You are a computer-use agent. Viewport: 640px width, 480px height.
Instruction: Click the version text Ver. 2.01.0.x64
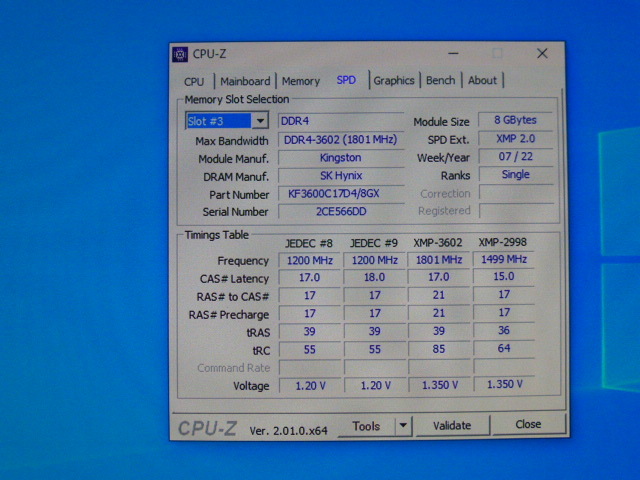coord(289,431)
